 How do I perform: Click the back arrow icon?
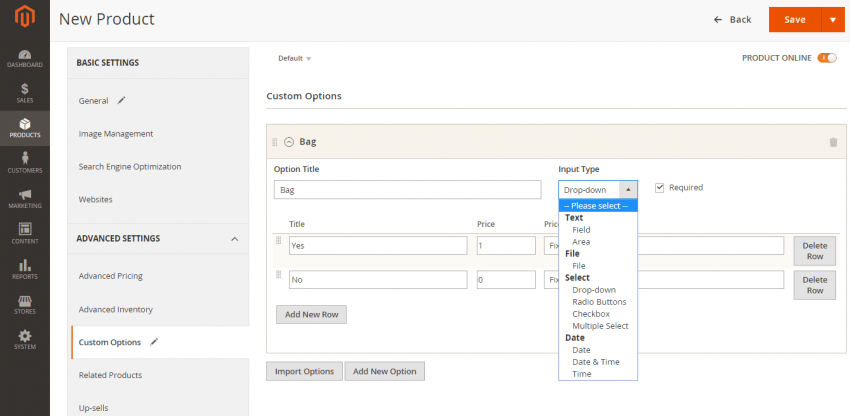pyautogui.click(x=718, y=20)
